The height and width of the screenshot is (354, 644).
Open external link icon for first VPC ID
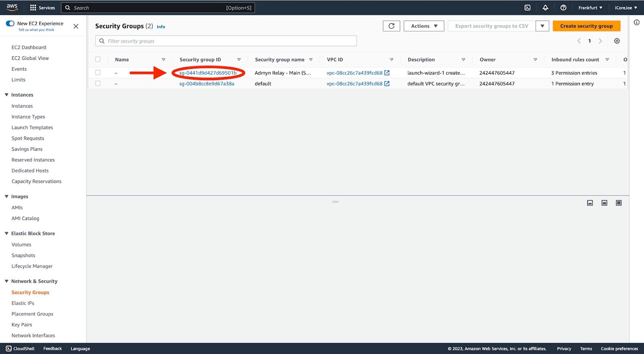pos(387,73)
